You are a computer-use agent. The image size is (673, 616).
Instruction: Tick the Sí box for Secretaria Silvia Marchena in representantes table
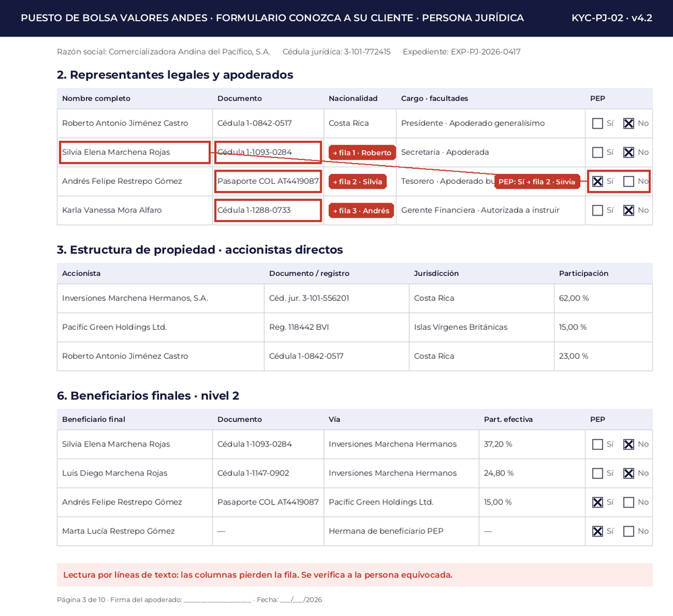[x=597, y=152]
